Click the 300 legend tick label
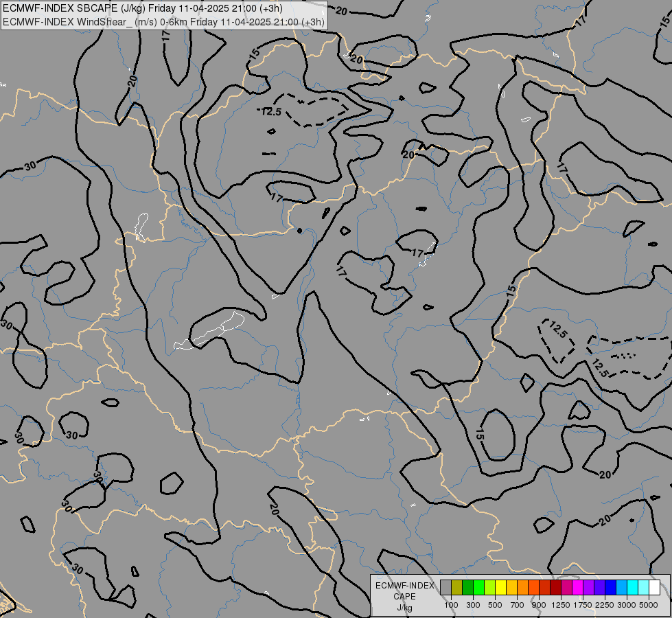The width and height of the screenshot is (672, 618). (x=473, y=605)
